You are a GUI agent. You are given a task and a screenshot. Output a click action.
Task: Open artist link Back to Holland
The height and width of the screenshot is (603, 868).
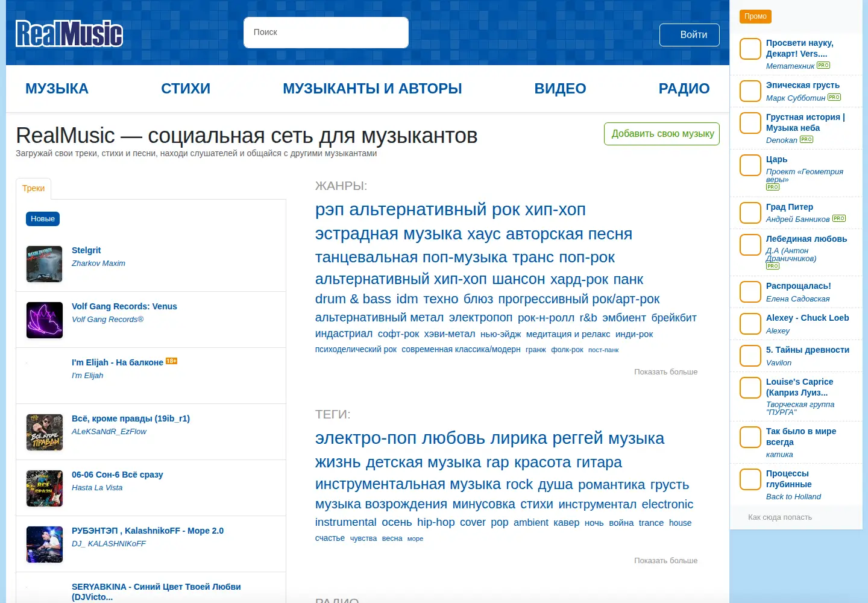tap(793, 497)
